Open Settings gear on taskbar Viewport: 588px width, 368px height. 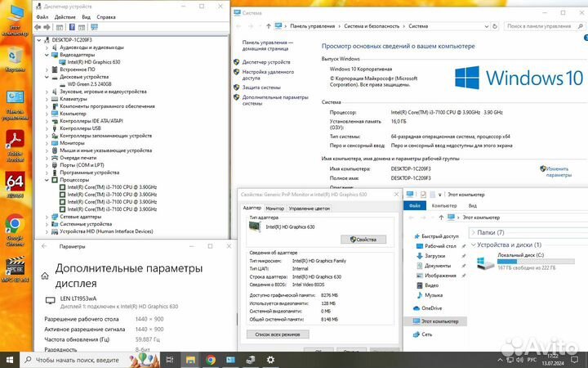(x=270, y=360)
